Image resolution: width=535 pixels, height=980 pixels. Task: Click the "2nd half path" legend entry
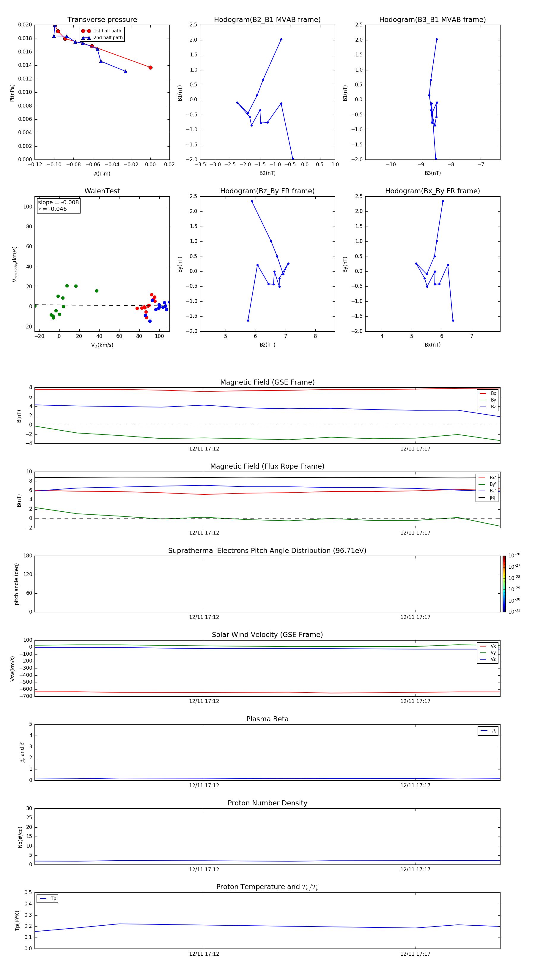[x=102, y=38]
